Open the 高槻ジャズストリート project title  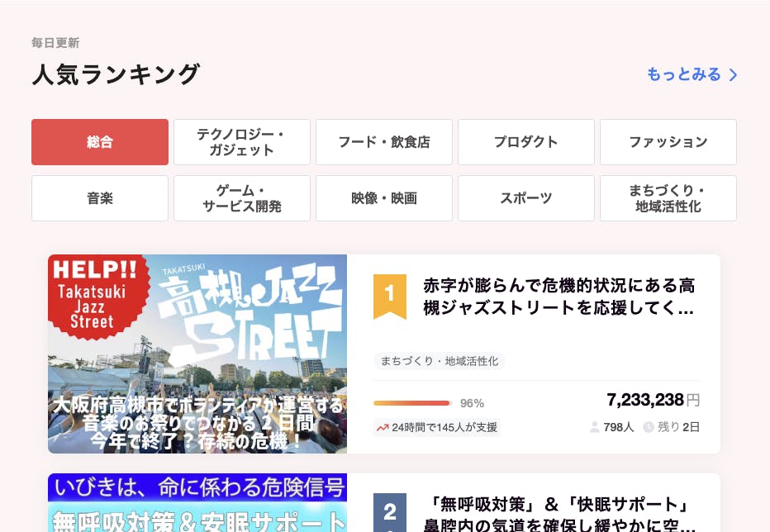(559, 297)
